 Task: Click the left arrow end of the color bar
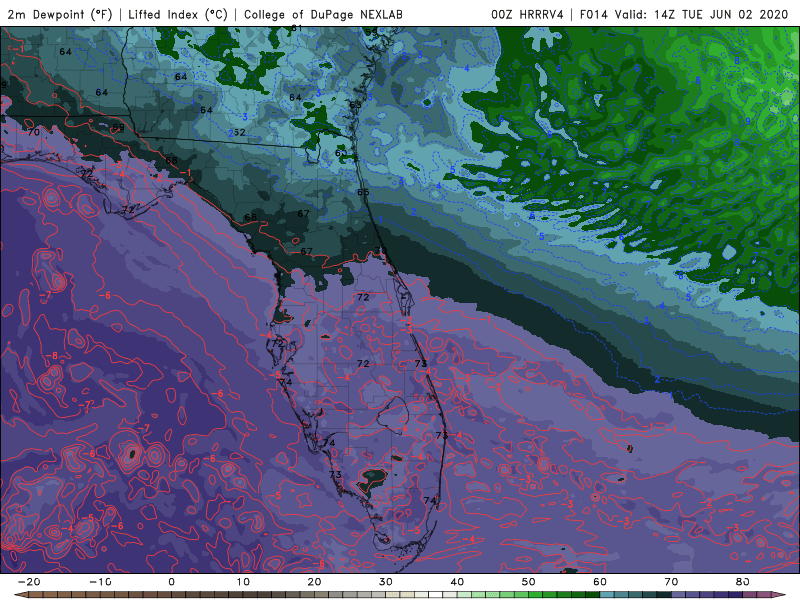pos(20,595)
